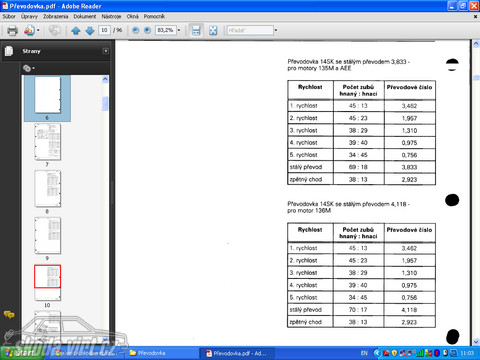Click the page number input field
Screen dimensions: 480x360
[104, 30]
